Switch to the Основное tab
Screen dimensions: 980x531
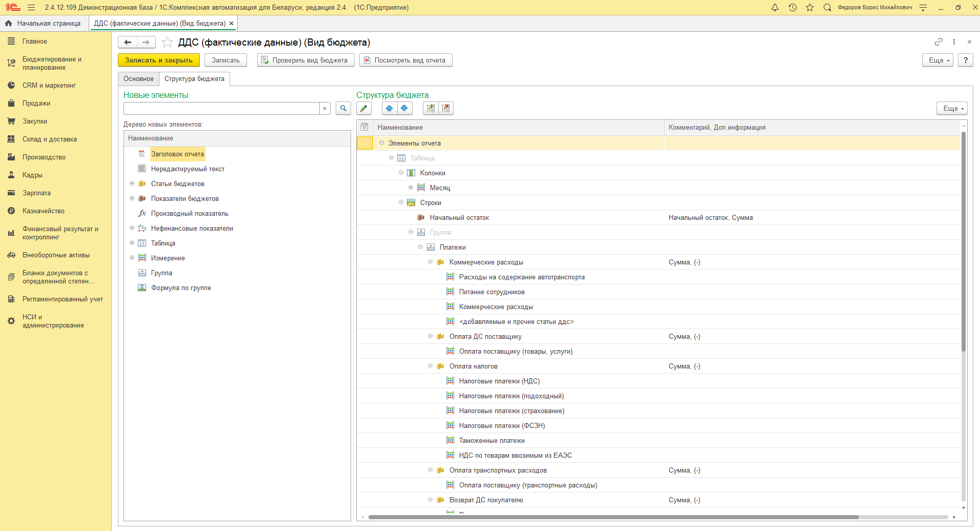click(x=138, y=78)
